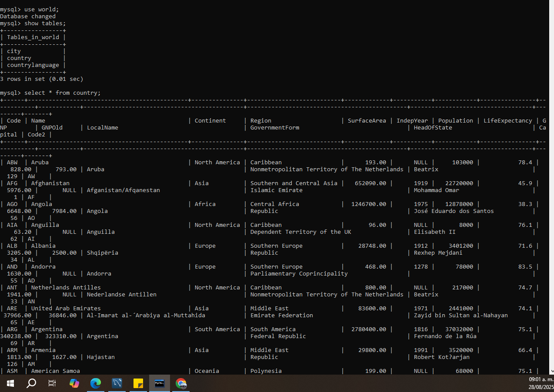The width and height of the screenshot is (554, 392).
Task: Click the 'Oceania' continent cell
Action: (x=207, y=371)
